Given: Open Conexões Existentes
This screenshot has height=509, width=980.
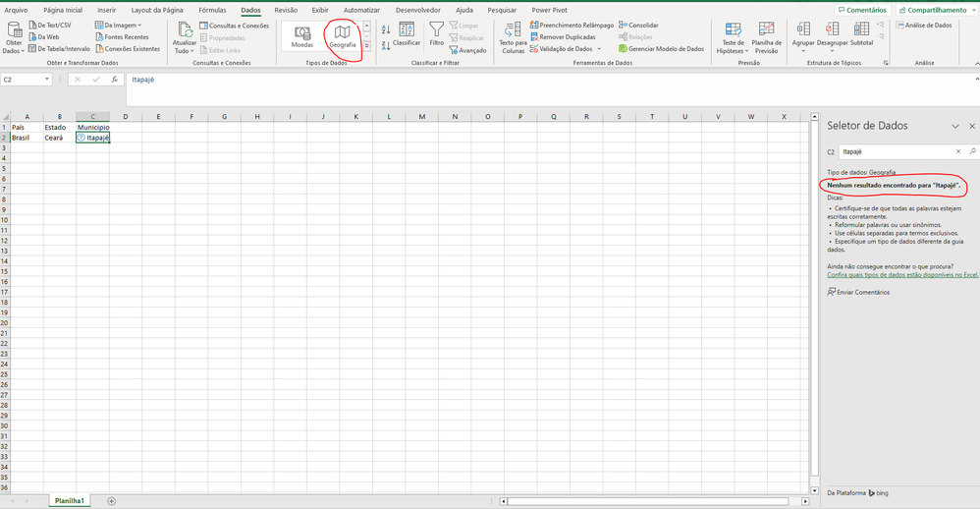Looking at the screenshot, I should pyautogui.click(x=128, y=48).
